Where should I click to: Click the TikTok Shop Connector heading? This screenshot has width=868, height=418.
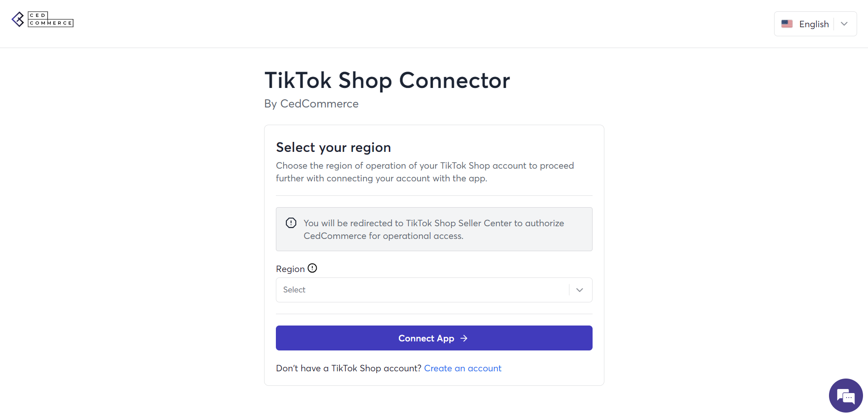point(387,80)
